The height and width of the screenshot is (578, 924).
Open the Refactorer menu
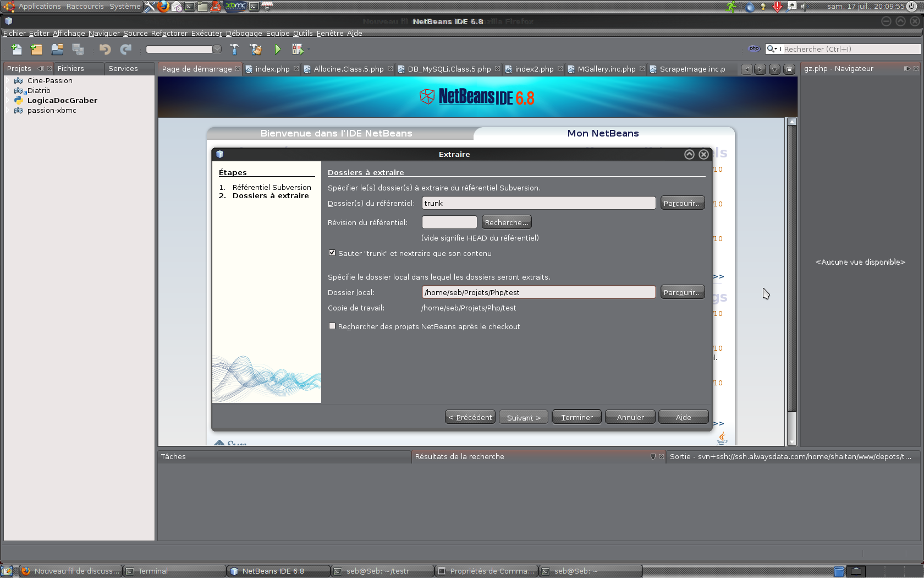click(x=169, y=33)
